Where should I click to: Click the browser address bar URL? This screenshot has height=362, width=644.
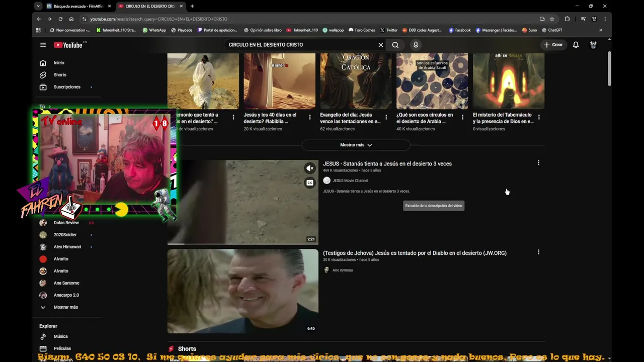coord(158,19)
